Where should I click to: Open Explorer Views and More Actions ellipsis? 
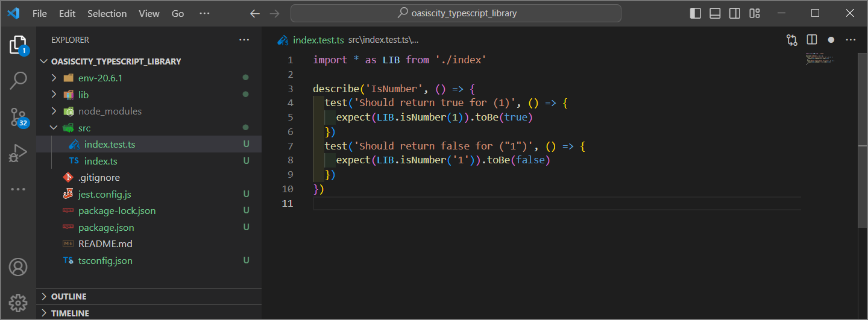[x=244, y=40]
